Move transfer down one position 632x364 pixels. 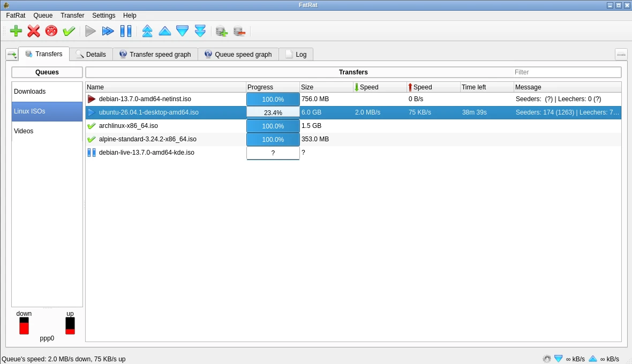(183, 31)
